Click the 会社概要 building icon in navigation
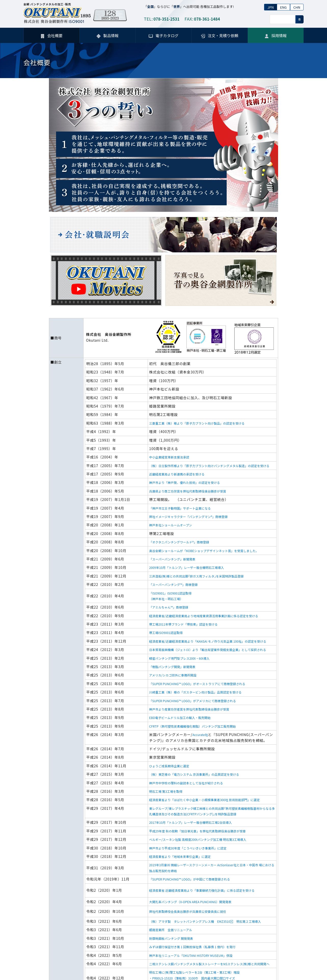 (43, 36)
